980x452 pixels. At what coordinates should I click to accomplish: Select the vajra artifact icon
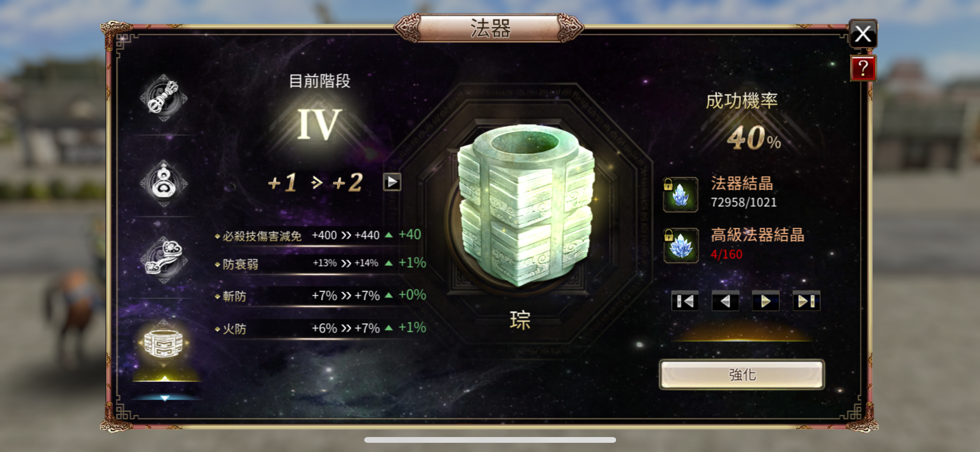coord(164,98)
